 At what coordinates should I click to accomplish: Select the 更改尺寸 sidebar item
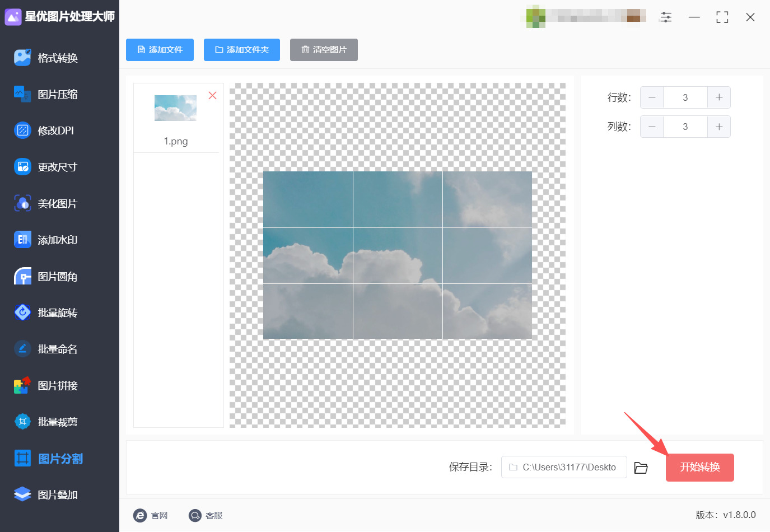click(x=45, y=167)
